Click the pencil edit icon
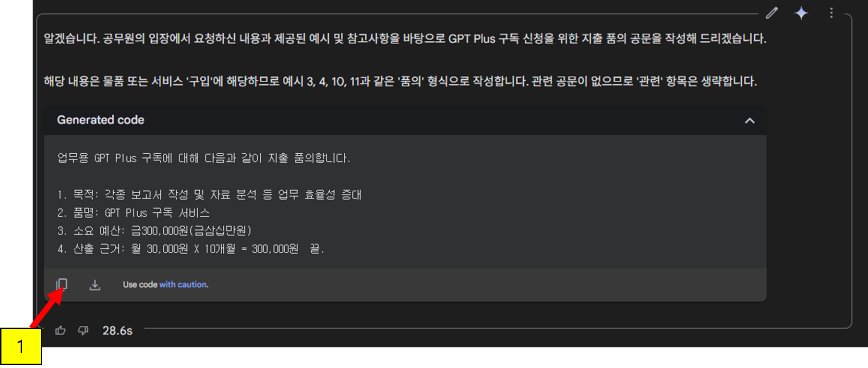Image resolution: width=868 pixels, height=368 pixels. click(x=772, y=13)
